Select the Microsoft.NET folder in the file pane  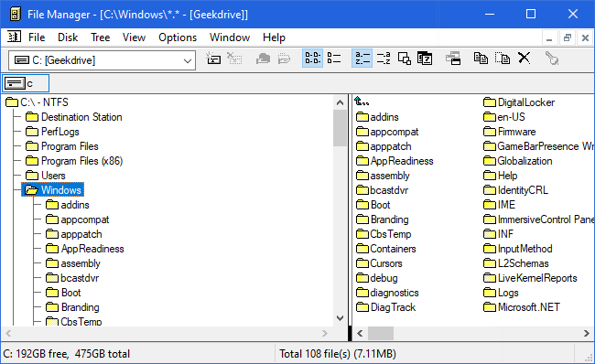point(522,307)
